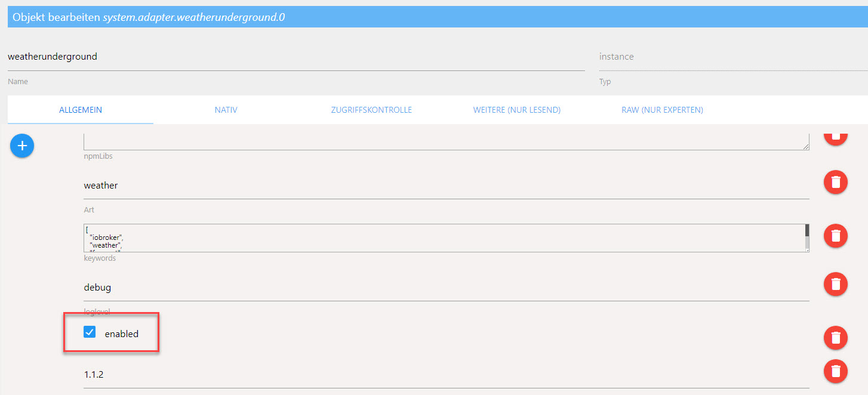Delete the debug loglevel attribute

[x=836, y=284]
